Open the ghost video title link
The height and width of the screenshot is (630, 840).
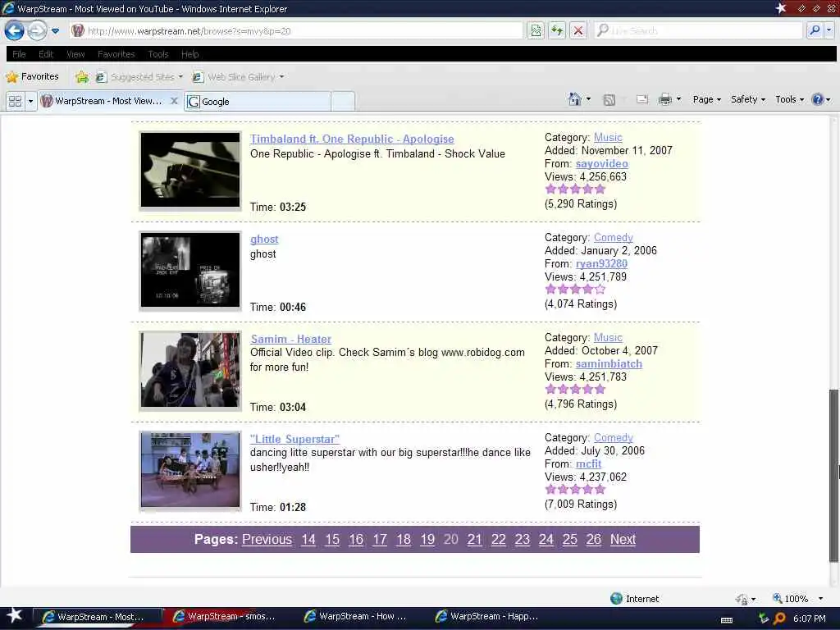[264, 239]
